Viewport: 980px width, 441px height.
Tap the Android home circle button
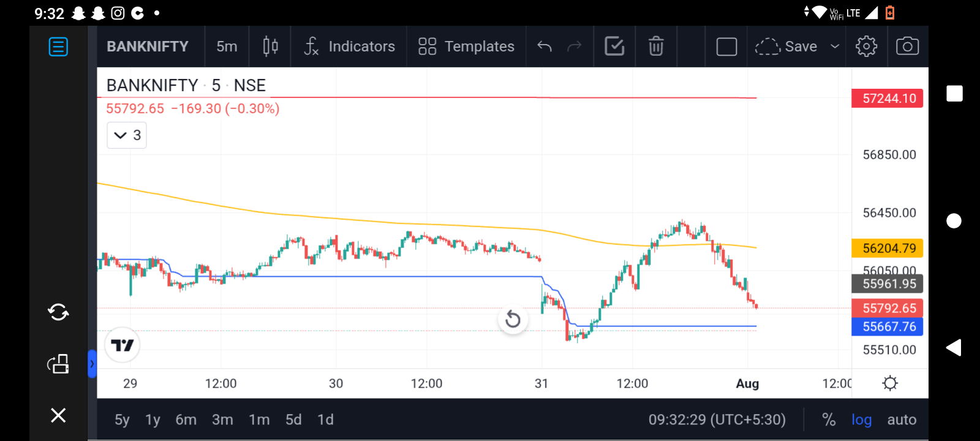click(x=954, y=221)
